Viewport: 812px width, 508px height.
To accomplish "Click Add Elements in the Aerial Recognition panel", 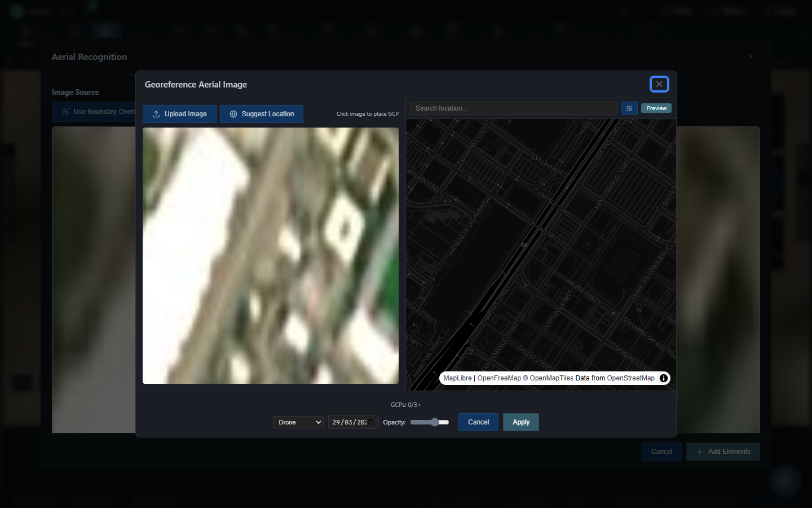I will pos(723,452).
